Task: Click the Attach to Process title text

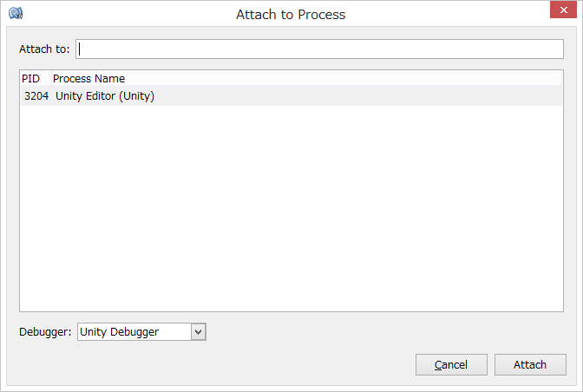Action: 291,15
